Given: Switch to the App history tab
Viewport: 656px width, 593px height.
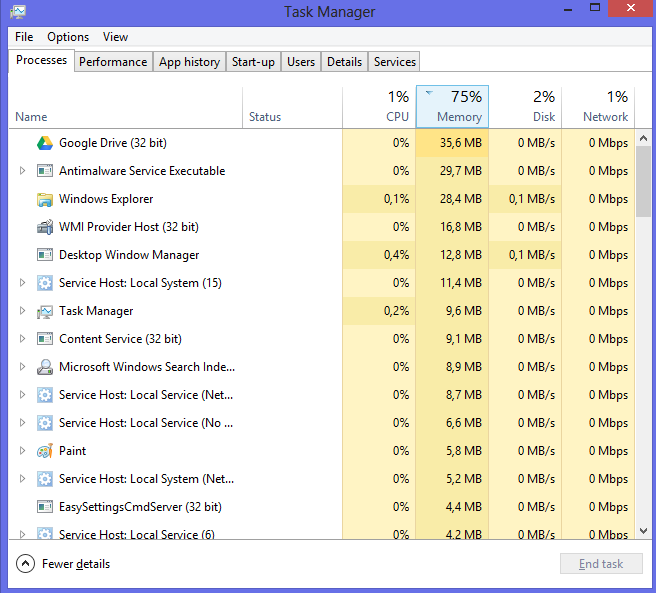Looking at the screenshot, I should [x=189, y=62].
